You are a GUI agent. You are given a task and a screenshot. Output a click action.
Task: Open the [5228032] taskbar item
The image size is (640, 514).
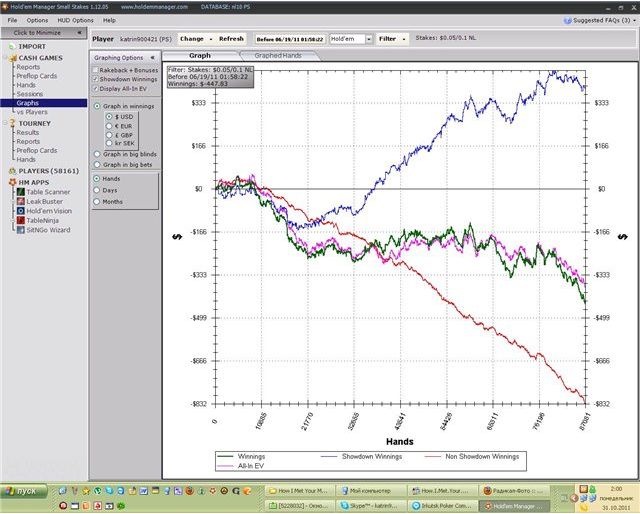pos(299,506)
